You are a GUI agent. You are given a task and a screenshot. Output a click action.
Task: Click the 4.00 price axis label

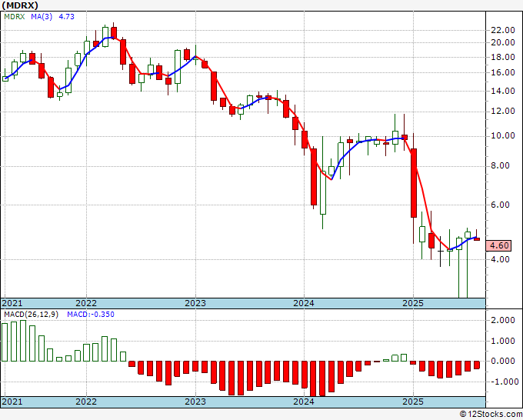501,259
